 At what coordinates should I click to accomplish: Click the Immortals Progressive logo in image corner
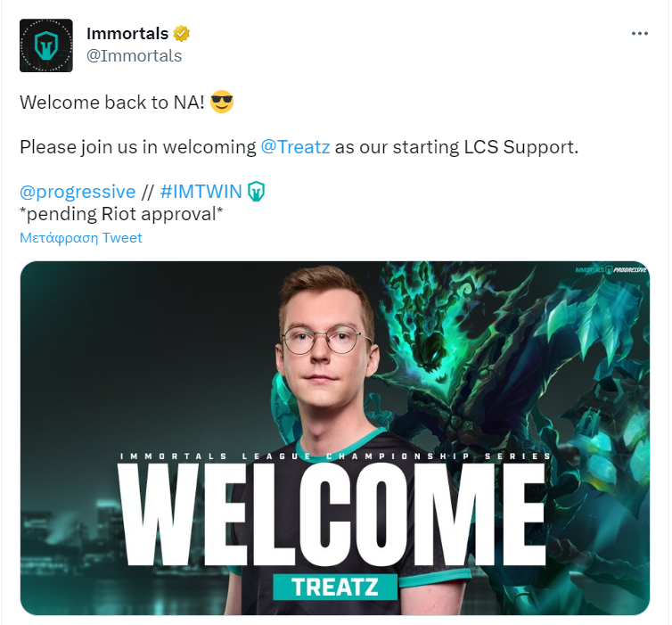click(611, 269)
